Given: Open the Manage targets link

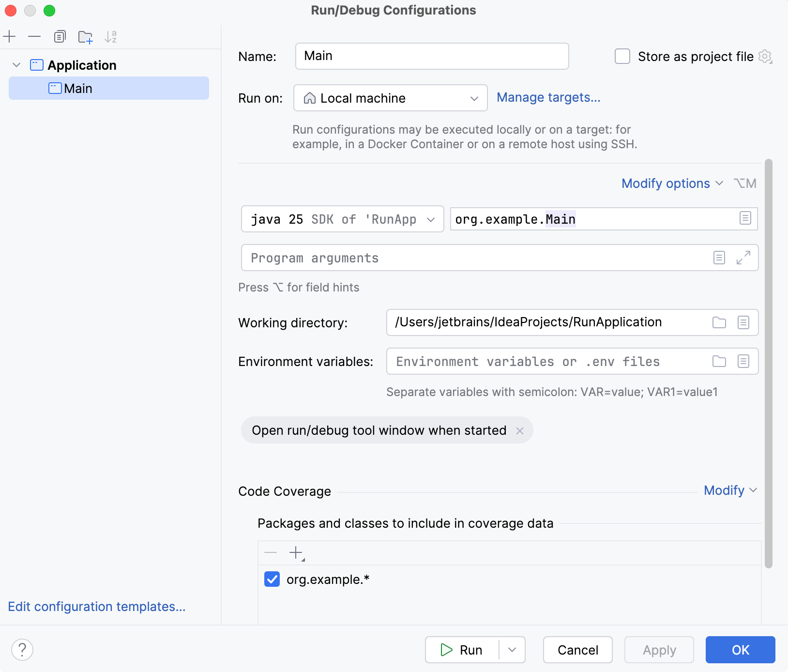Looking at the screenshot, I should point(549,97).
